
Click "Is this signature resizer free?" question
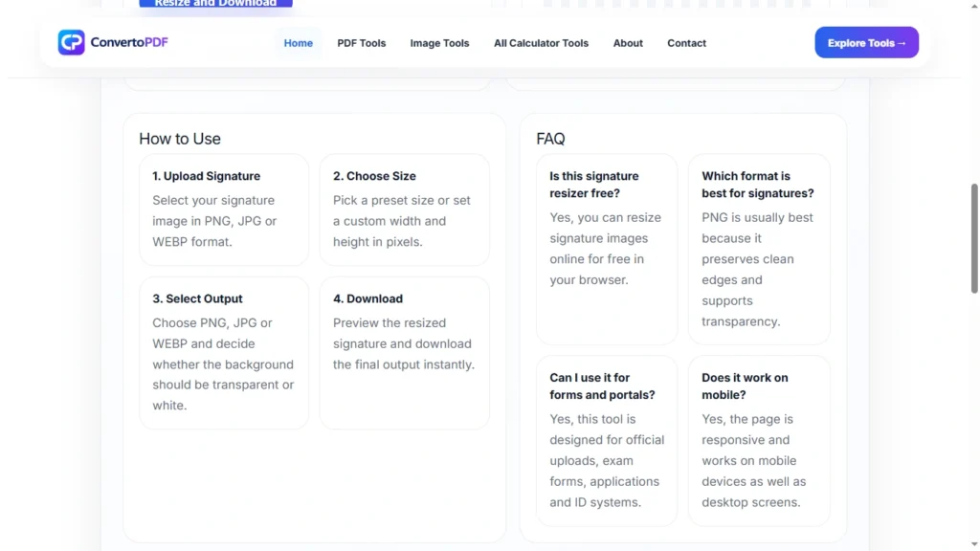click(x=593, y=185)
